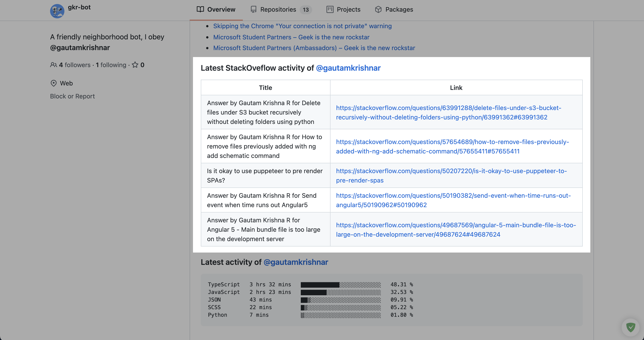The height and width of the screenshot is (340, 644).
Task: Select How to remove files previously added cell
Action: point(265,146)
